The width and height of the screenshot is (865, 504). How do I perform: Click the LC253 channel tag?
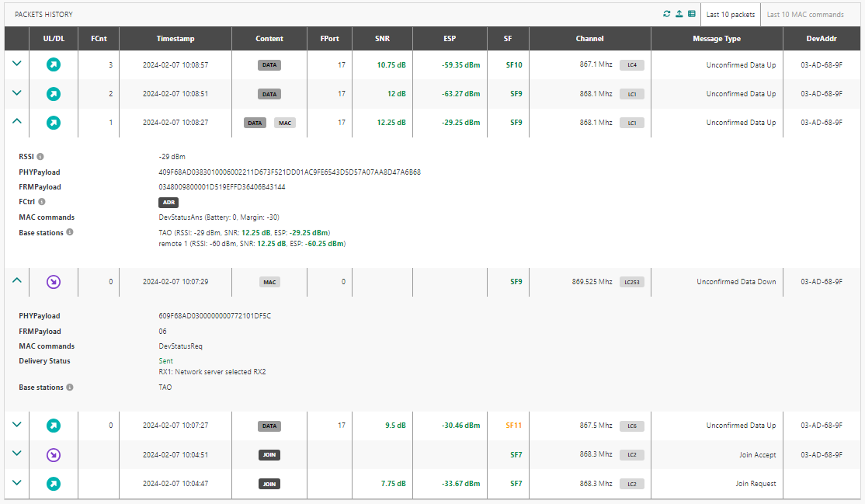tap(631, 282)
